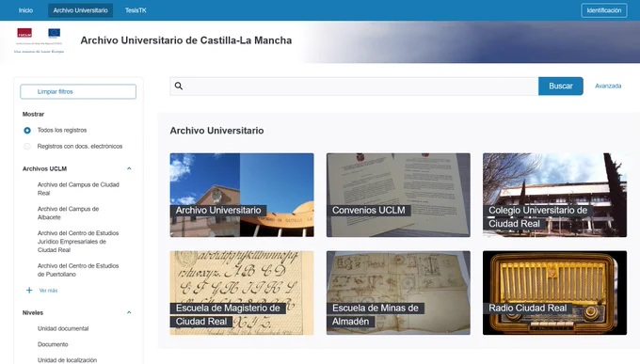
Task: Click the plus icon beside Ver más
Action: [29, 290]
